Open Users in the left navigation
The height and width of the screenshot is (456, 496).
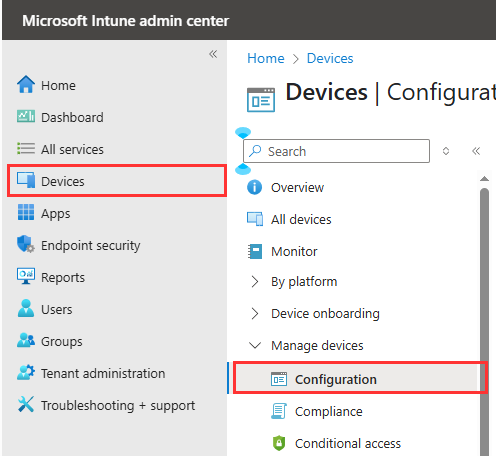pos(115,309)
